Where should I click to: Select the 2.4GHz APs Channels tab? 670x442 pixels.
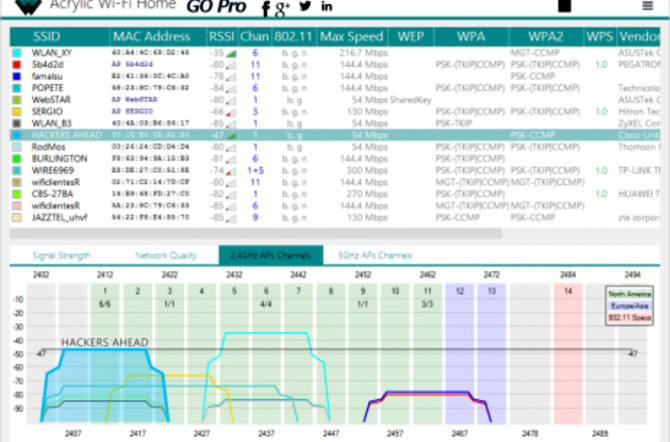pyautogui.click(x=270, y=256)
